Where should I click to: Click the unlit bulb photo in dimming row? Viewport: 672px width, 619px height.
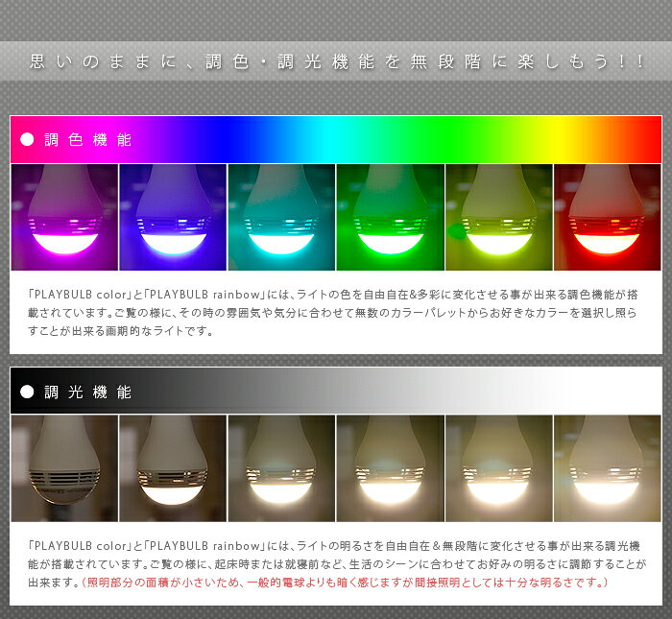pos(64,468)
